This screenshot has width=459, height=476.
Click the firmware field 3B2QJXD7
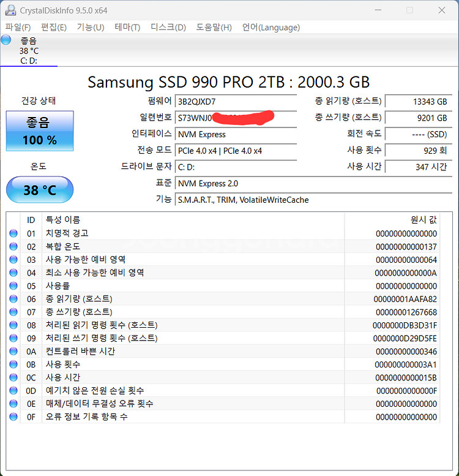coord(236,102)
